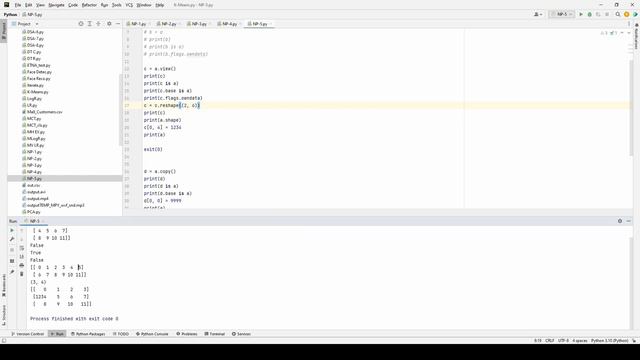Rerun NP-5 from Run panel play icon
The height and width of the screenshot is (360, 640).
coord(12,230)
